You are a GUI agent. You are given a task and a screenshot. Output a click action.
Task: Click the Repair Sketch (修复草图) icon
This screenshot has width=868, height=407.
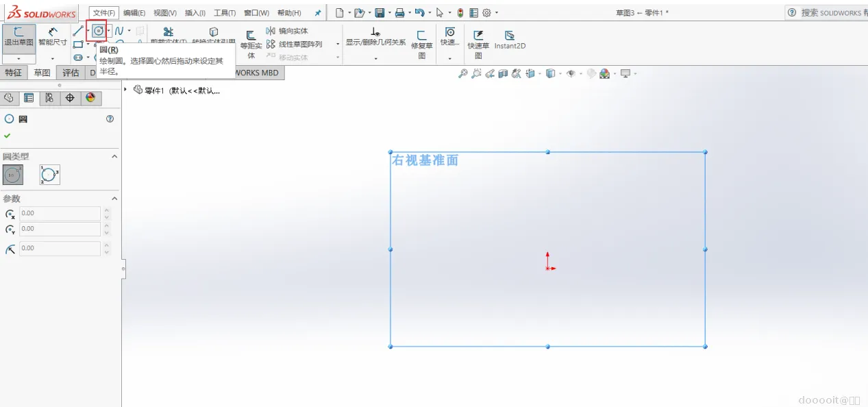(x=422, y=44)
